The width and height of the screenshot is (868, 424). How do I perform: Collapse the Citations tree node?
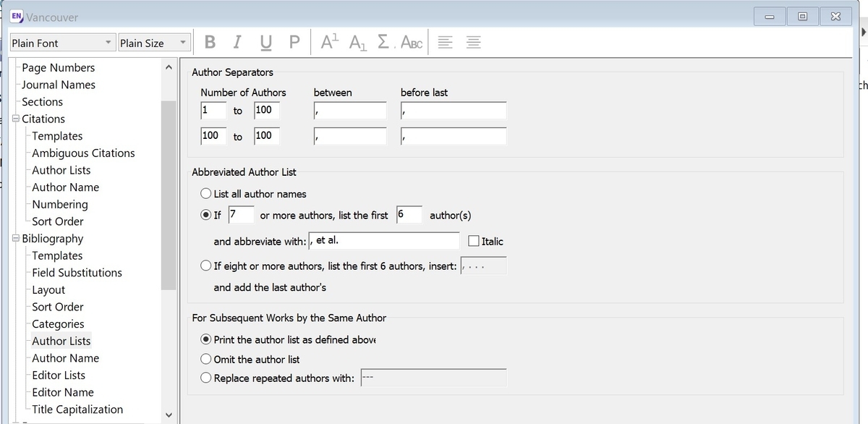pos(16,119)
